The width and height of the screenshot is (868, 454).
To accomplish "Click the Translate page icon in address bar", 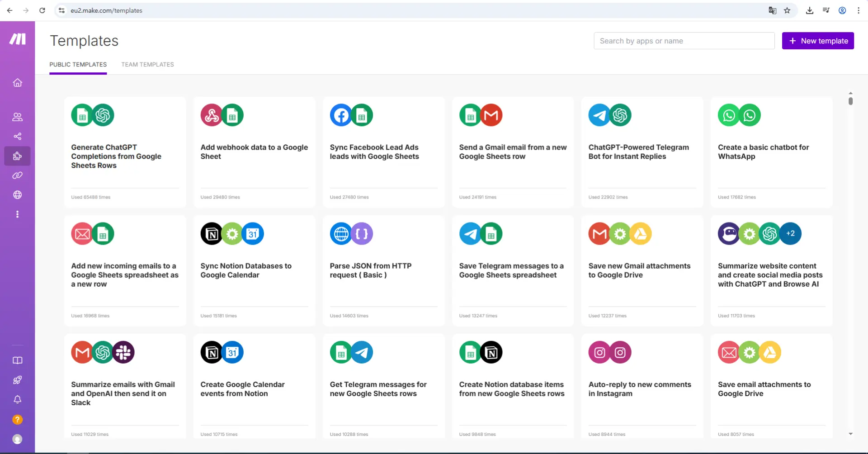I will point(772,10).
